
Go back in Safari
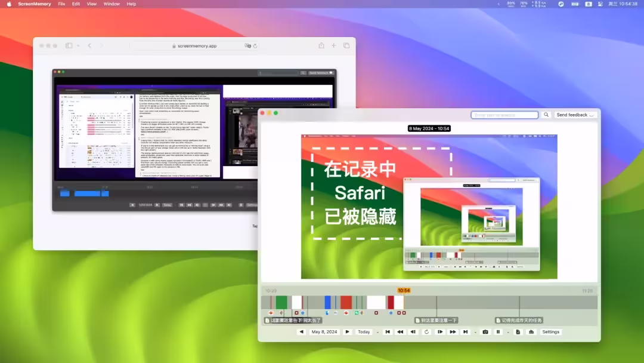coord(89,45)
